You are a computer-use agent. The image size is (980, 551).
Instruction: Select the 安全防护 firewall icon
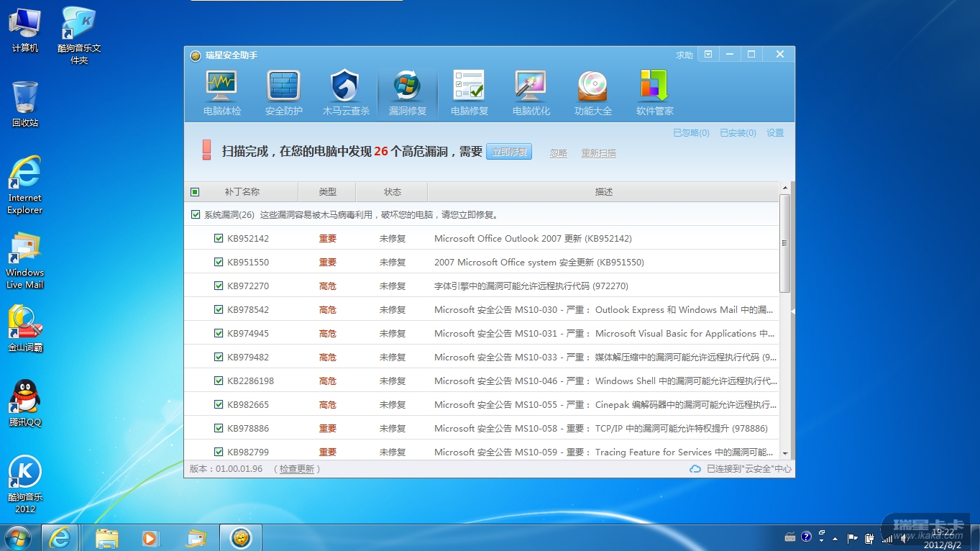pyautogui.click(x=283, y=92)
